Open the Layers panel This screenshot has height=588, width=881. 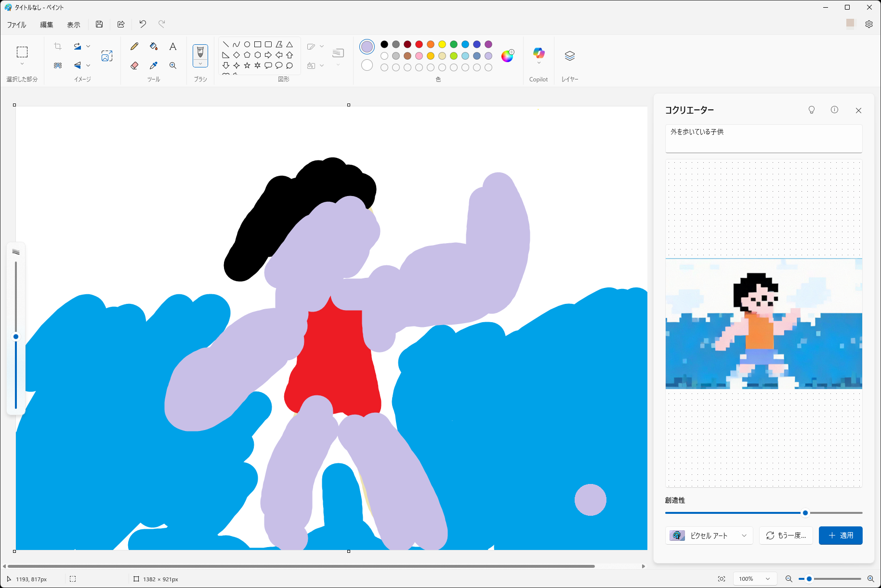[570, 55]
